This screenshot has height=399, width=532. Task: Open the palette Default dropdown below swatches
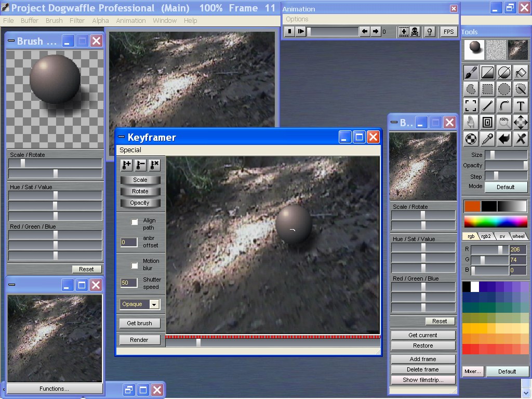[x=507, y=371]
